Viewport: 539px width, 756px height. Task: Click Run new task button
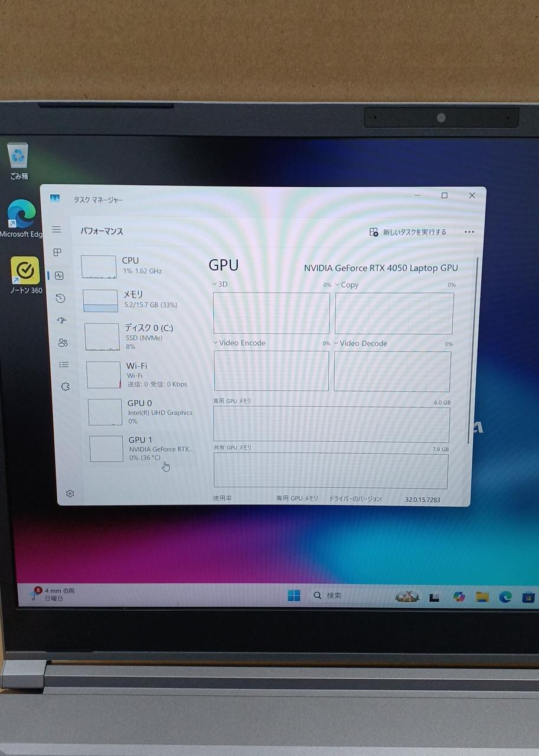click(408, 232)
